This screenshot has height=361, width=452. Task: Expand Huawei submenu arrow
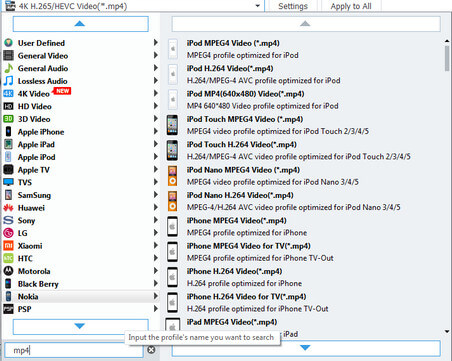pyautogui.click(x=155, y=207)
